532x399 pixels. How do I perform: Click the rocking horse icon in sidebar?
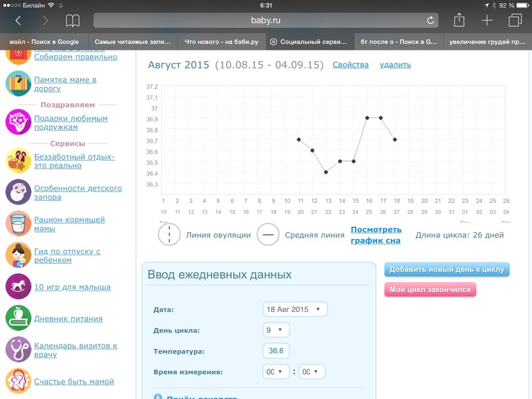pos(18,286)
